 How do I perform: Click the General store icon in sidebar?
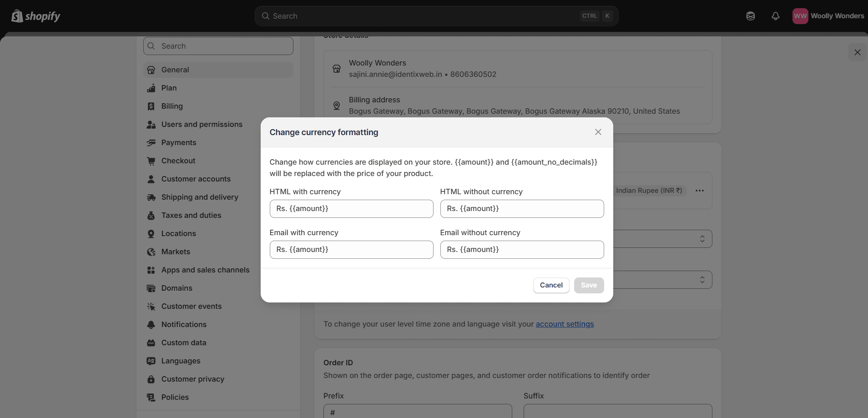click(x=151, y=70)
